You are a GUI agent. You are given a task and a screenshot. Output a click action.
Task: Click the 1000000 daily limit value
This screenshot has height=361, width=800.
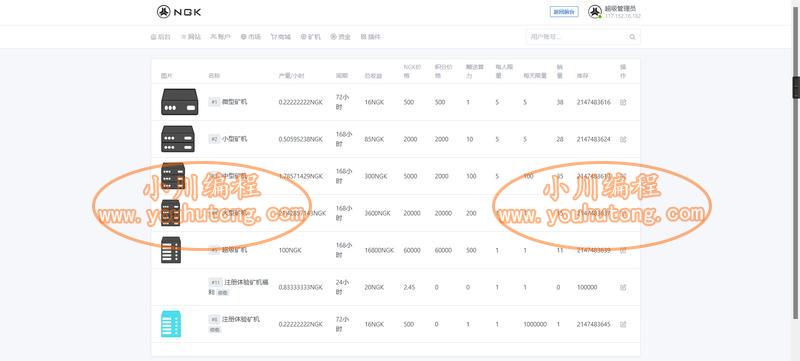[x=535, y=324]
